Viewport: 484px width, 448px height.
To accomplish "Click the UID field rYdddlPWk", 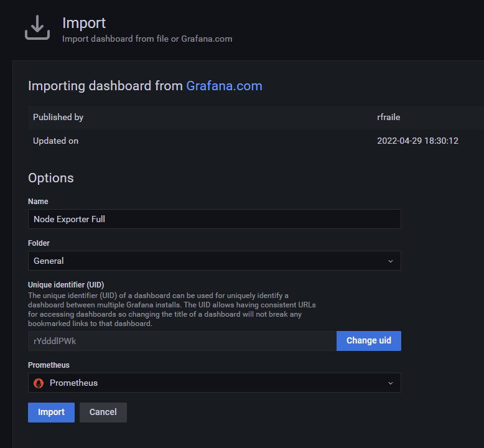I will [x=182, y=341].
